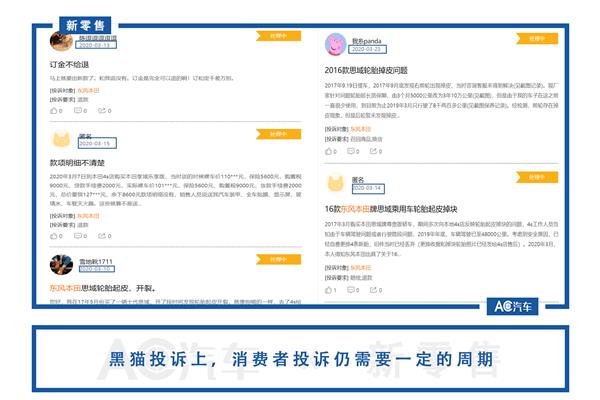Share the "款项明细不清楚" complaint post
Viewport: 600px width, 400px height.
[104, 236]
